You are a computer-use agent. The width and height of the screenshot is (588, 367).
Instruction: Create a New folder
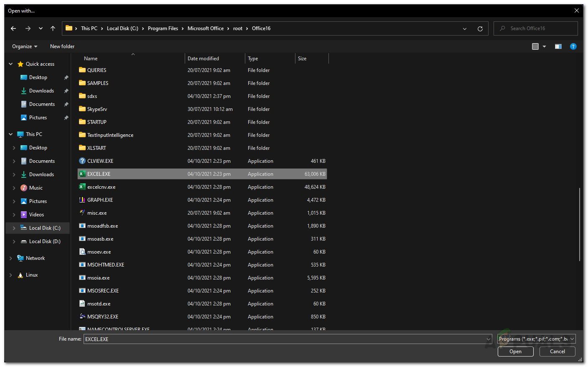[x=62, y=46]
